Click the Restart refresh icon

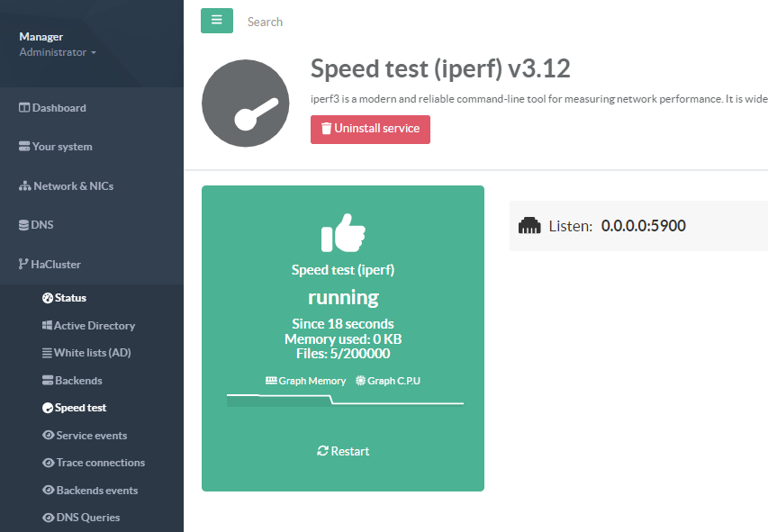pyautogui.click(x=322, y=451)
